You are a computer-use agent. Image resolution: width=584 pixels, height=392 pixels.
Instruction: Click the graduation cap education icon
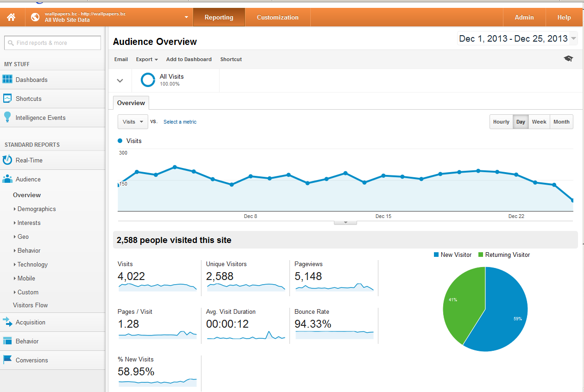tap(568, 59)
